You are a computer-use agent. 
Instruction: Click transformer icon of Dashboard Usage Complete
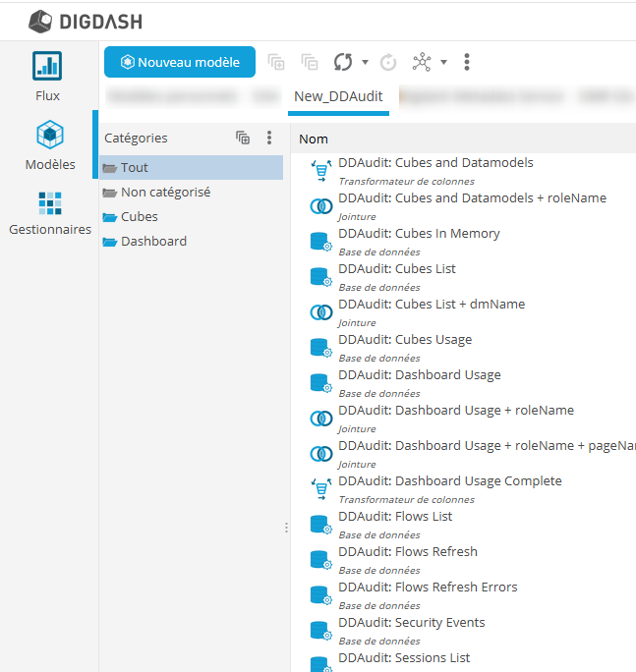321,489
